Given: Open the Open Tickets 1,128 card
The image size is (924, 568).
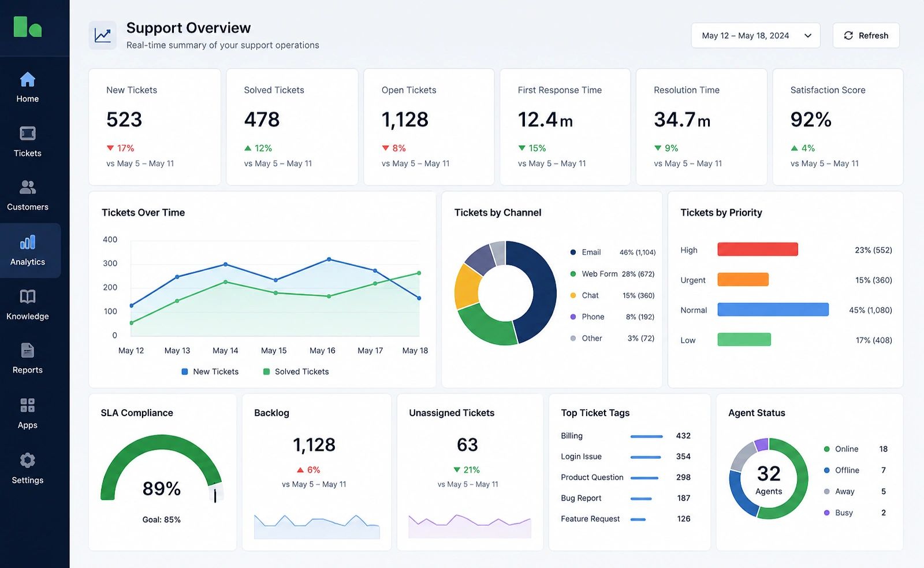Looking at the screenshot, I should point(429,127).
